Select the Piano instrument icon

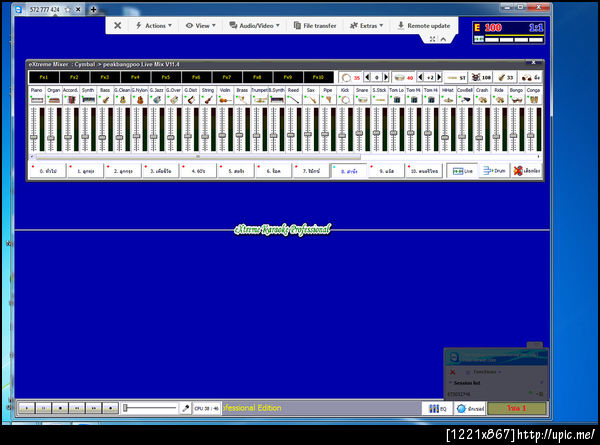37,100
